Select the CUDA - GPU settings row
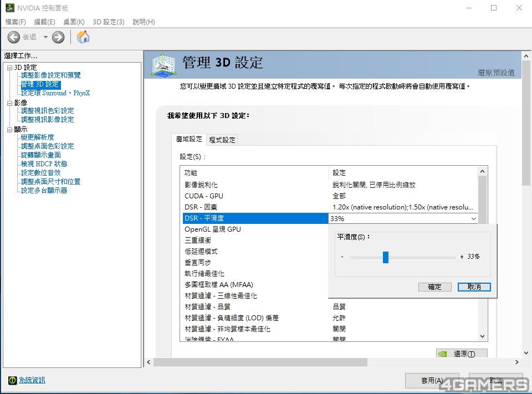Viewport: 532px width, 394px height. 330,196
